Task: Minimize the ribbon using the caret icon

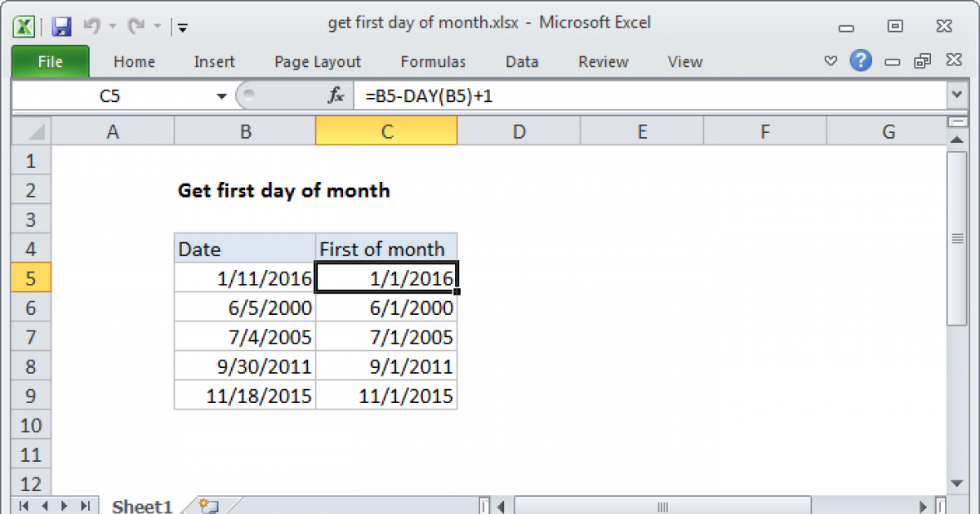Action: click(831, 62)
